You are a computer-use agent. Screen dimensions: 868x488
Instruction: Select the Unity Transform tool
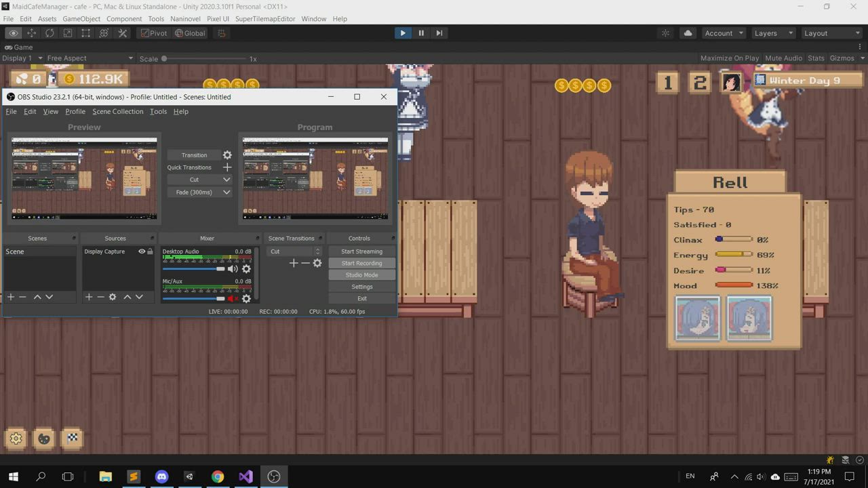104,33
